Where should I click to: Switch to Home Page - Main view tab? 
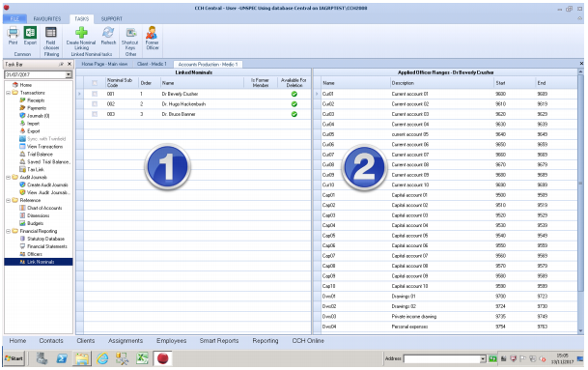point(104,64)
